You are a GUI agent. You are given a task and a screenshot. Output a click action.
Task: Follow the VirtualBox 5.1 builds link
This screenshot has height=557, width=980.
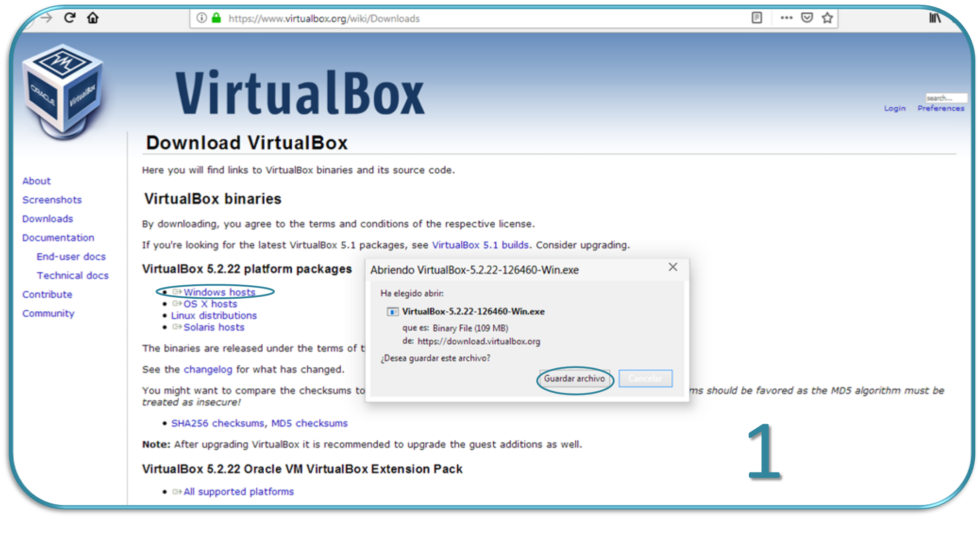(x=480, y=245)
